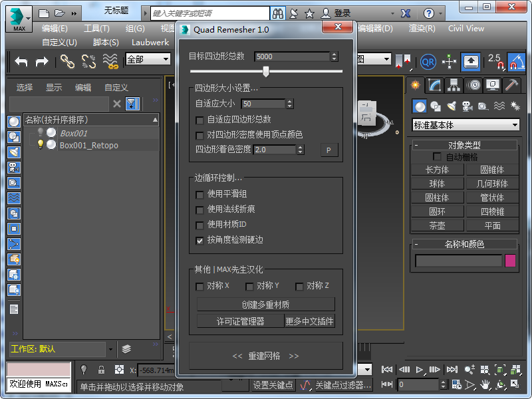The width and height of the screenshot is (532, 399).
Task: Uncheck 按角度检测硬边 checkbox
Action: click(199, 241)
